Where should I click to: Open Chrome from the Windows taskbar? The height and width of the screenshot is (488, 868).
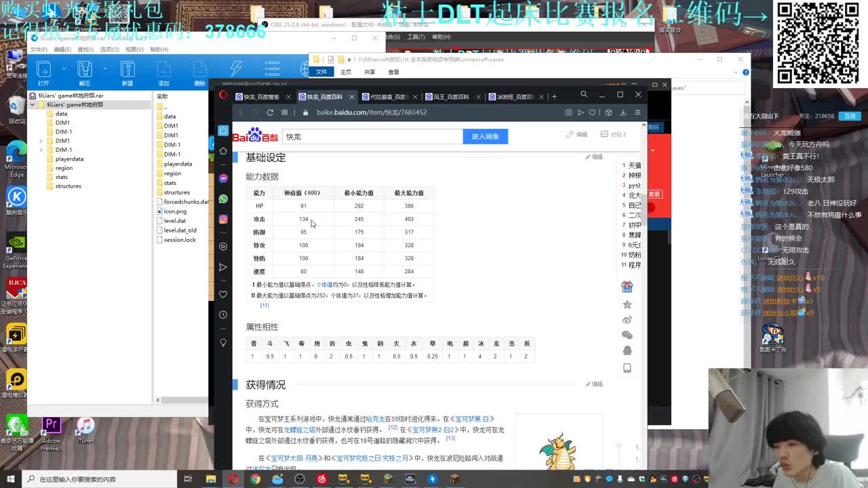(255, 479)
